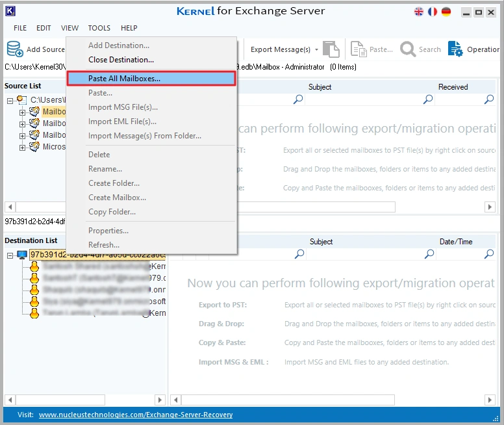Click the Kernel app logo icon
Viewport: 504px width, 425px height.
click(10, 11)
